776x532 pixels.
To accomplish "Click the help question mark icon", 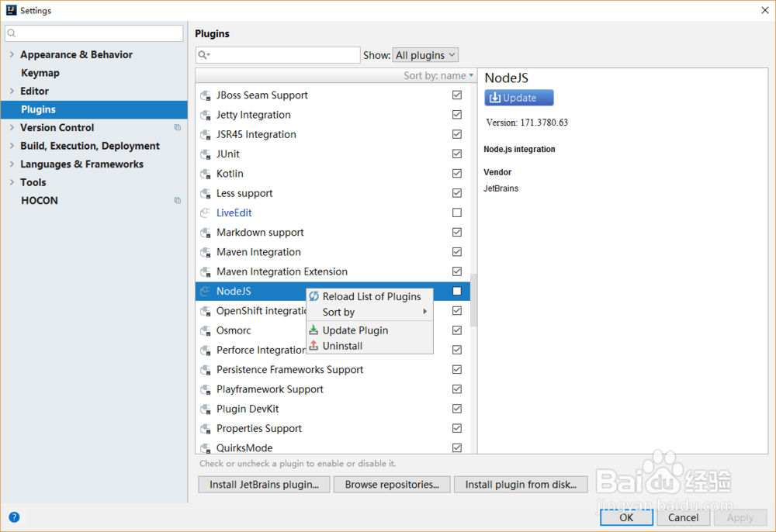I will click(14, 517).
